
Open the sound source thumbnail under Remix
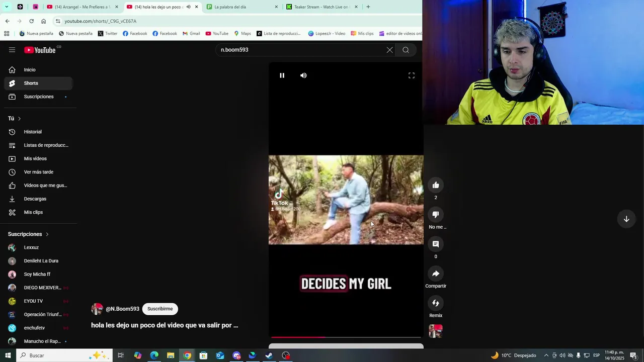[x=436, y=331]
